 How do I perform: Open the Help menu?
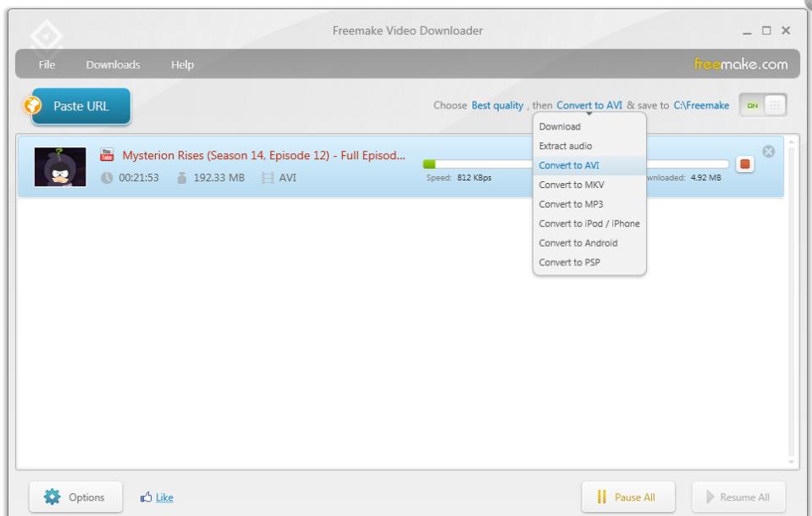[182, 64]
